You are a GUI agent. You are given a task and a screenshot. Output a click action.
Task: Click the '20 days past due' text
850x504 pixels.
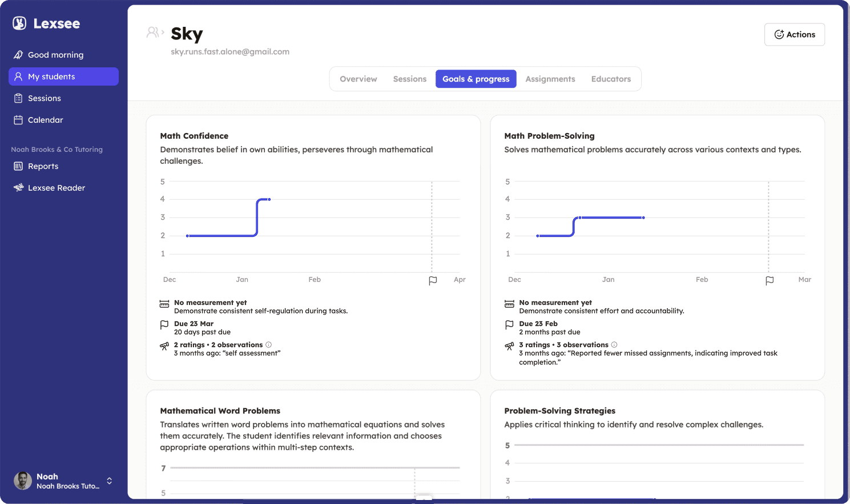202,332
